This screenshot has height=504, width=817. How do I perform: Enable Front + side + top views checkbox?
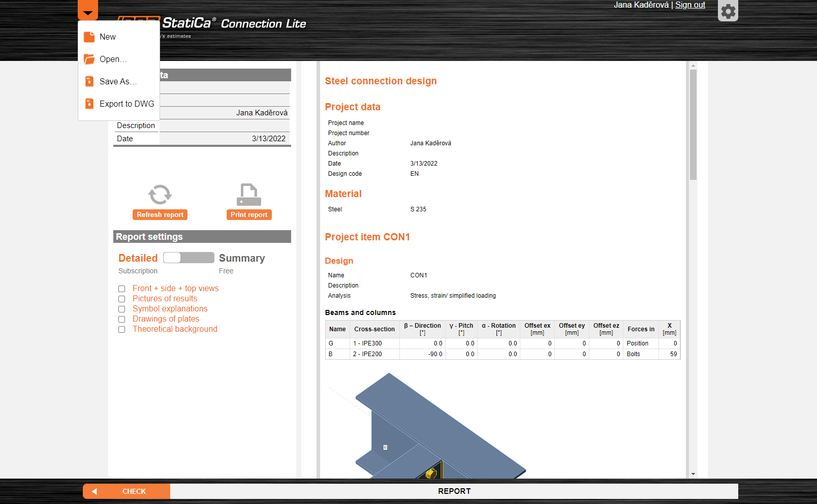click(122, 289)
